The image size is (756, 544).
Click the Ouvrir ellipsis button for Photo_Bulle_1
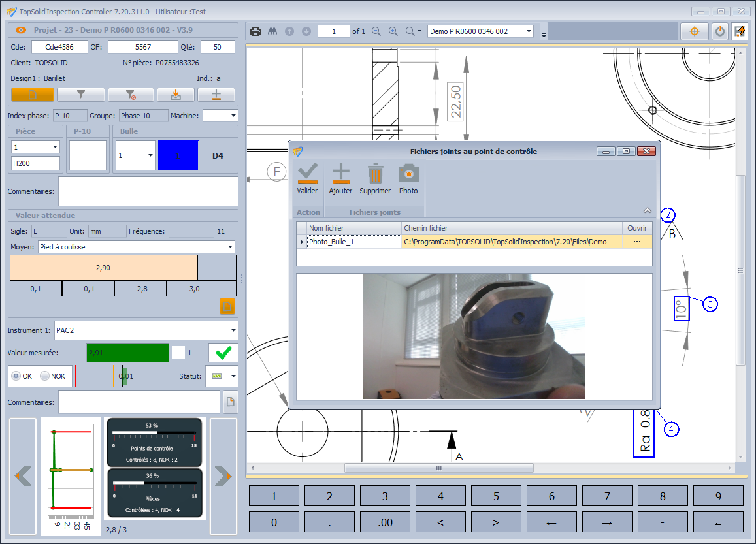click(x=636, y=242)
